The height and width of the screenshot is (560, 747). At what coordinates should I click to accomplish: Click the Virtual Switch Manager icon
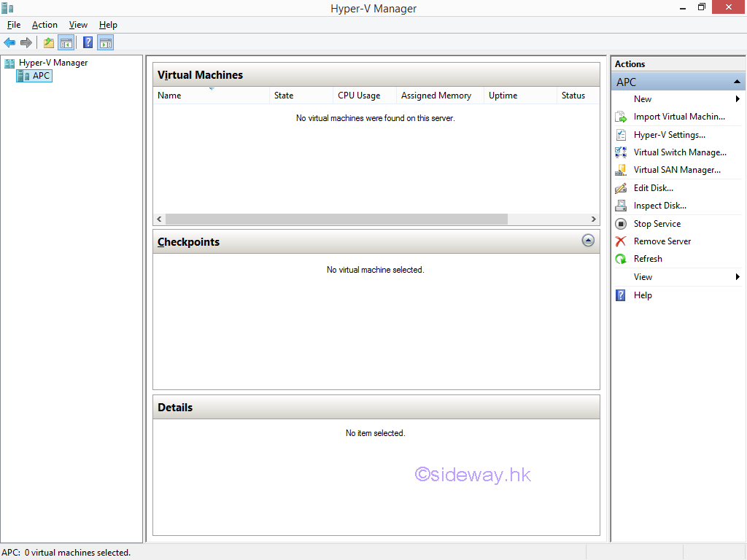coord(621,152)
